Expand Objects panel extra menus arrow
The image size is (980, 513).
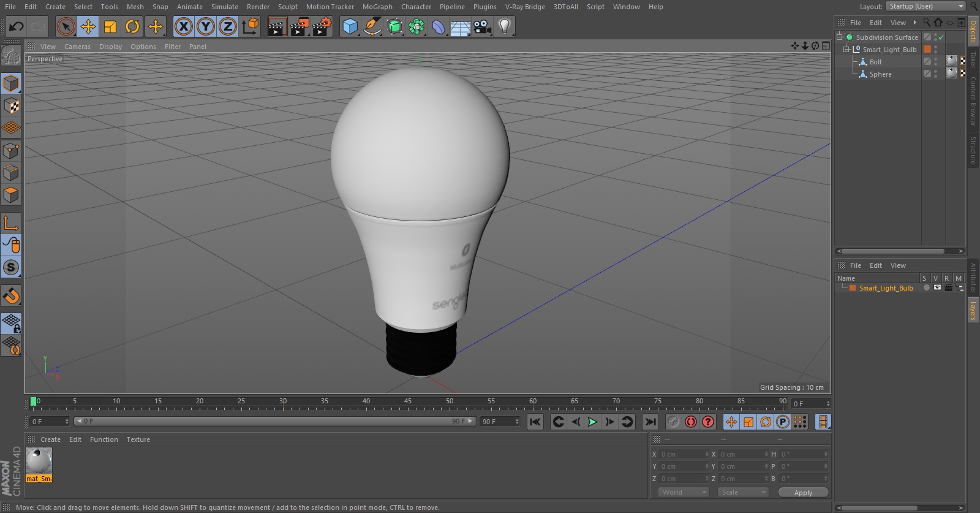click(915, 23)
